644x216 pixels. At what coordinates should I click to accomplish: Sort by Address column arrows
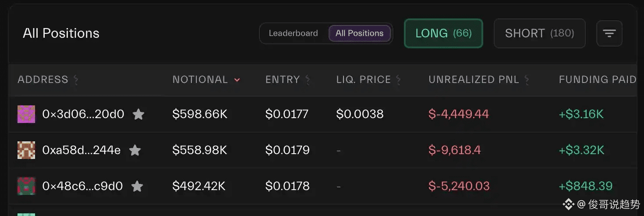(x=76, y=80)
